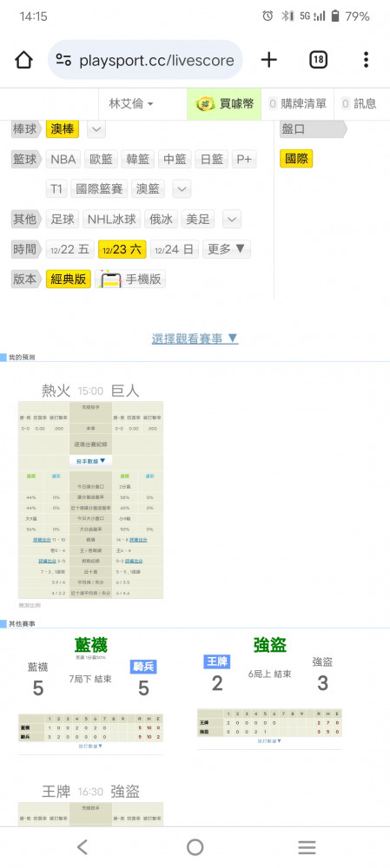Tap the 手機版 phone icon
390x868 pixels.
[111, 279]
